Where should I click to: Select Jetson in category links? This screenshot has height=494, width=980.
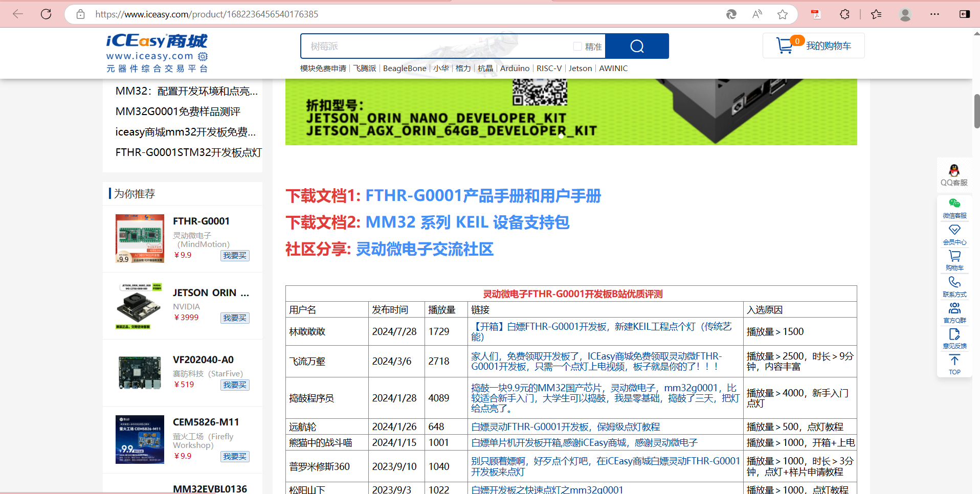[580, 69]
